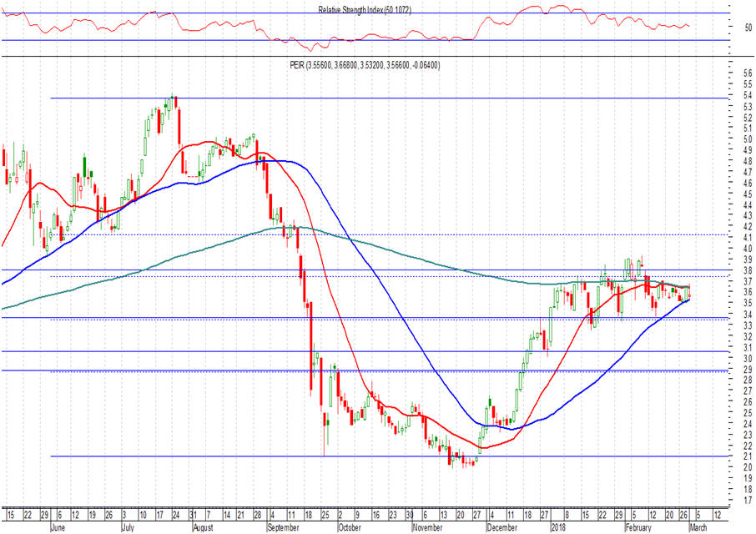This screenshot has height=534, width=756.
Task: Click the July month label
Action: coord(128,527)
